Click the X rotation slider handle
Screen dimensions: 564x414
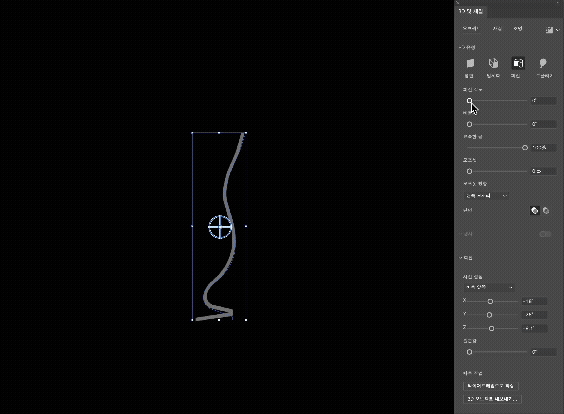point(490,301)
